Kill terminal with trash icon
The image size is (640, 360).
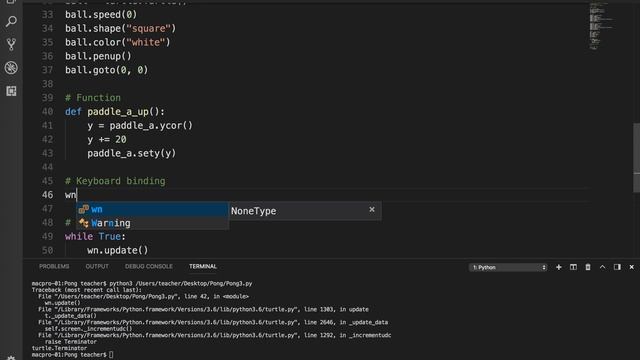pos(588,267)
